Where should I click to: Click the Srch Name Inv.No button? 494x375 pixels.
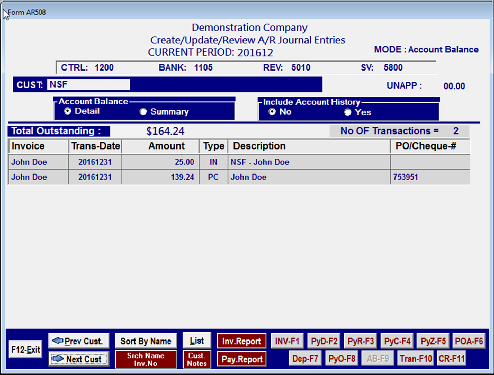[x=146, y=359]
